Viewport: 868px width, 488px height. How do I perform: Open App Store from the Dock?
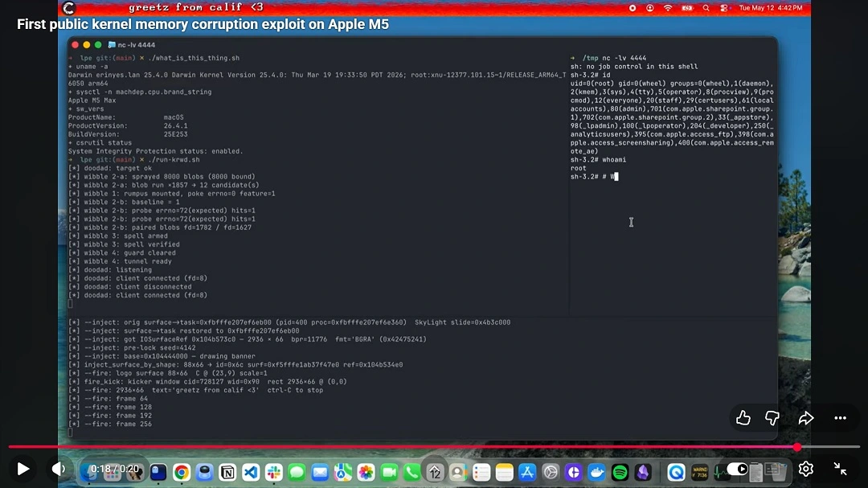(527, 472)
